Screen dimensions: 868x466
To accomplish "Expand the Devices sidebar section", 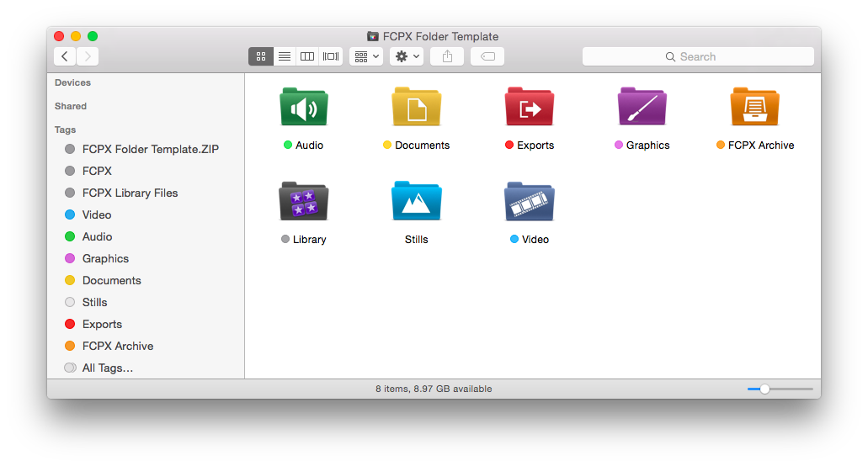I will coord(72,82).
